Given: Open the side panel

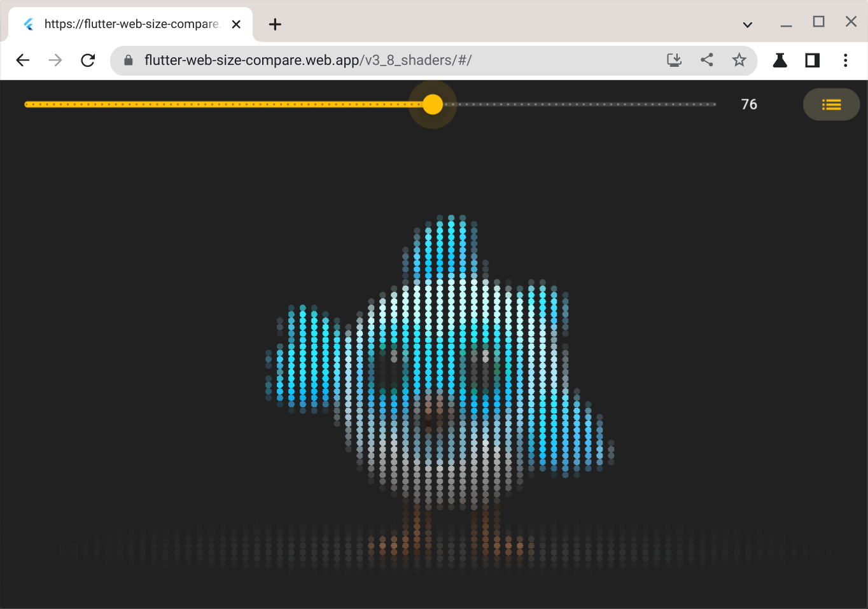Looking at the screenshot, I should point(812,60).
